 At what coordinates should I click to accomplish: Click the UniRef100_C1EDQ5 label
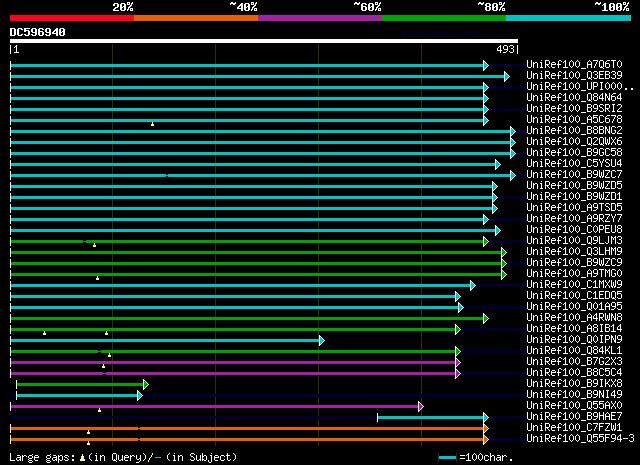coord(574,296)
